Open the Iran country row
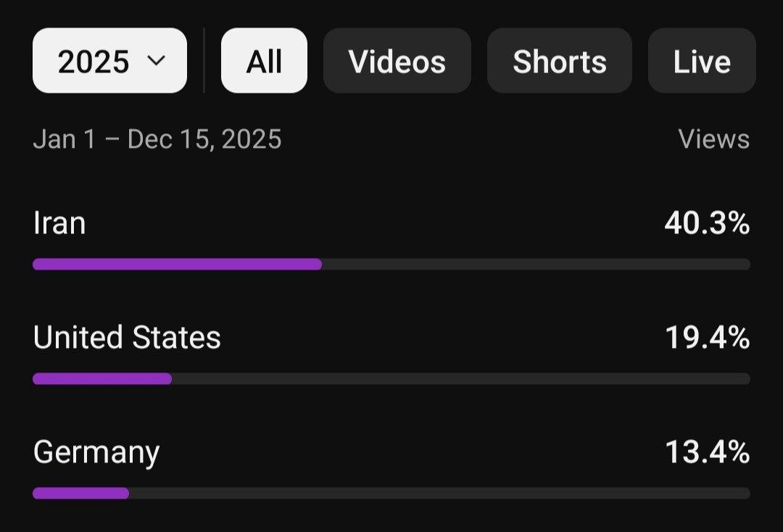Screen dimensions: 783x532 [59, 223]
